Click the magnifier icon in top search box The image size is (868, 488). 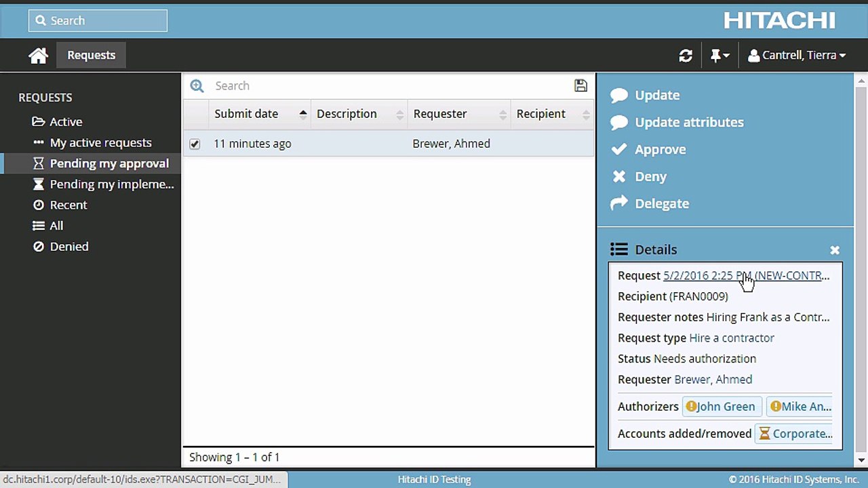41,21
